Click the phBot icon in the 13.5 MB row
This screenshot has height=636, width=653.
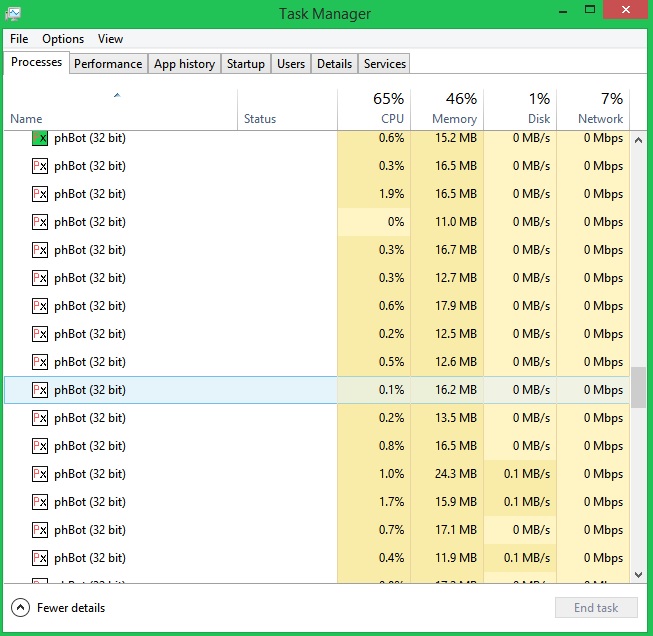tap(40, 418)
